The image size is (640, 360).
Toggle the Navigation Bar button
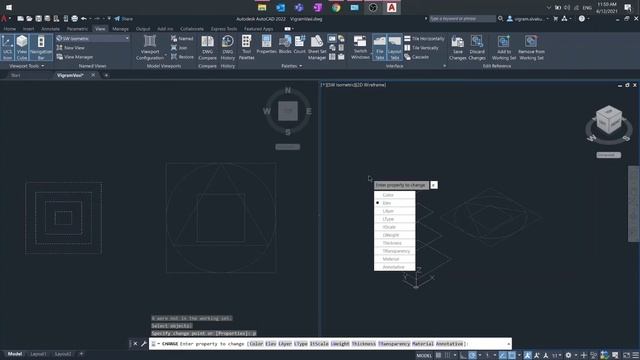(41, 47)
